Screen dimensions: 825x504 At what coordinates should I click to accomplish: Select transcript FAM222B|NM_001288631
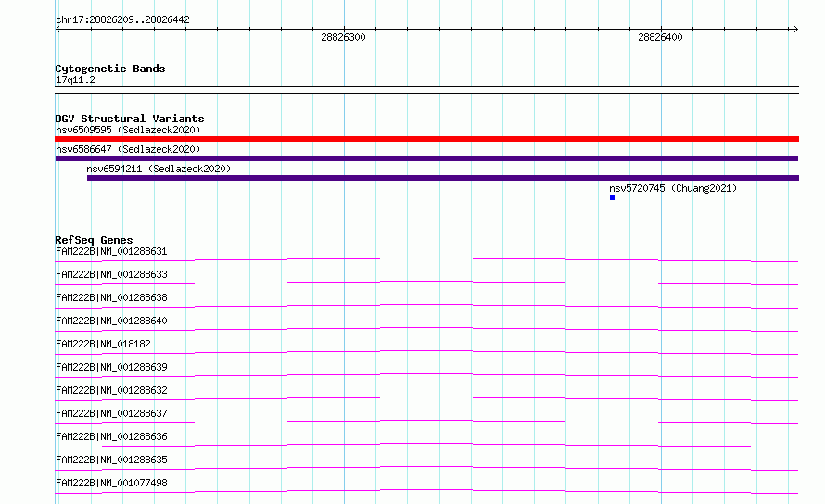(111, 251)
